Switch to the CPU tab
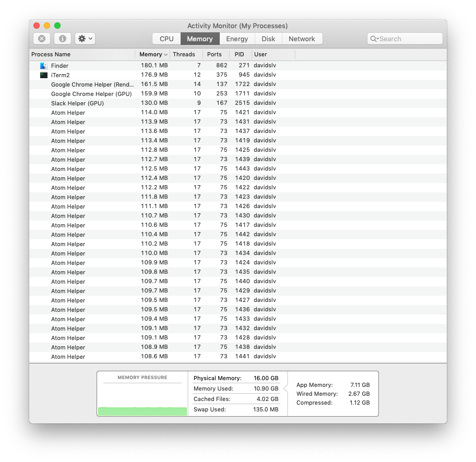Screen dimensions: 476x462 [x=165, y=38]
